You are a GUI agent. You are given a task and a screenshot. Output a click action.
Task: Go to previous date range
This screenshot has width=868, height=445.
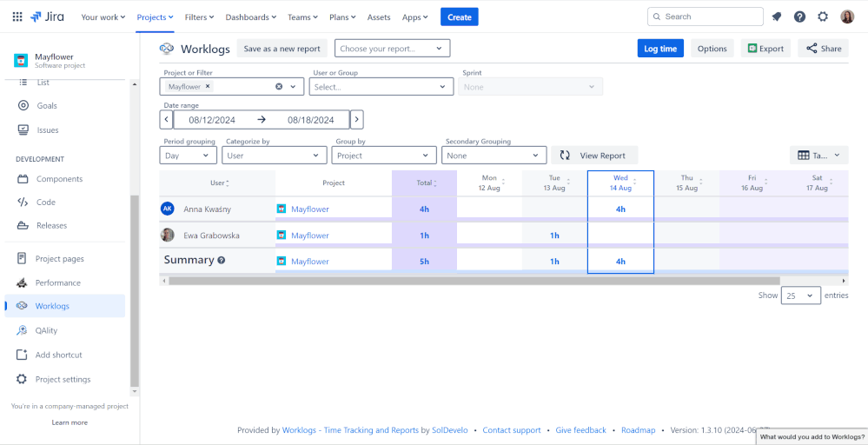pyautogui.click(x=166, y=120)
